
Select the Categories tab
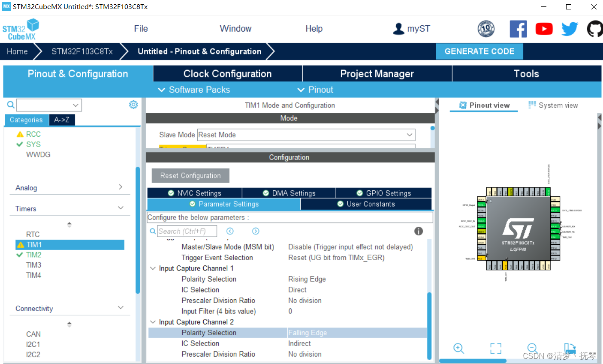[x=27, y=120]
